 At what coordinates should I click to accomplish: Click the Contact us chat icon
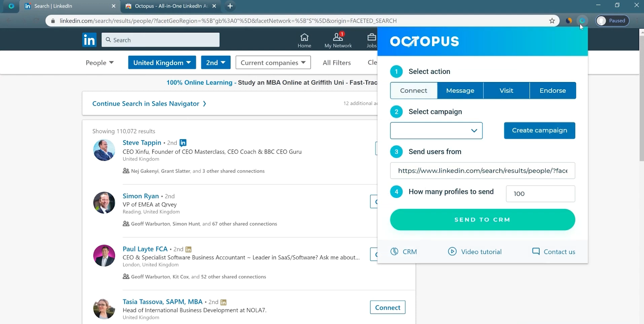(x=536, y=251)
